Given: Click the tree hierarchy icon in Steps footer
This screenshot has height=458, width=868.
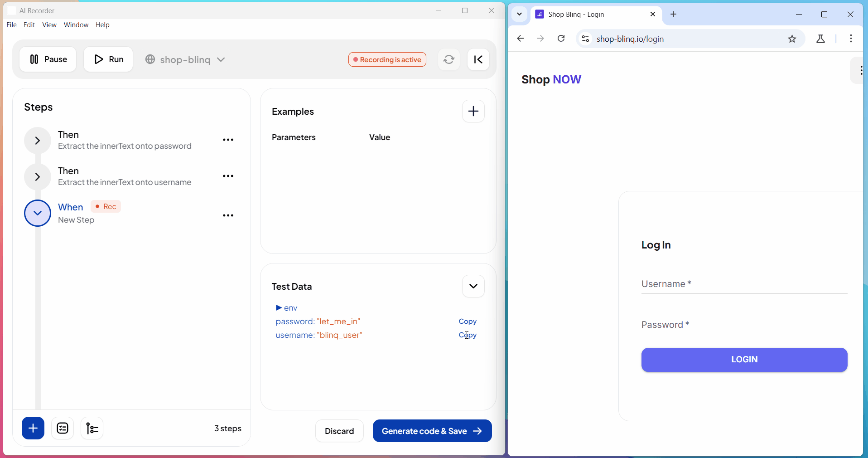Looking at the screenshot, I should tap(92, 428).
